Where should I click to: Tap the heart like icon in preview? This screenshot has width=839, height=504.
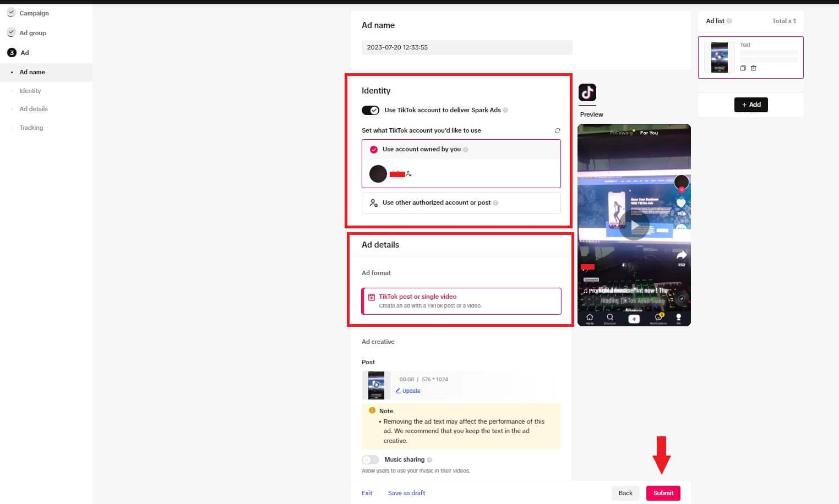[x=681, y=203]
